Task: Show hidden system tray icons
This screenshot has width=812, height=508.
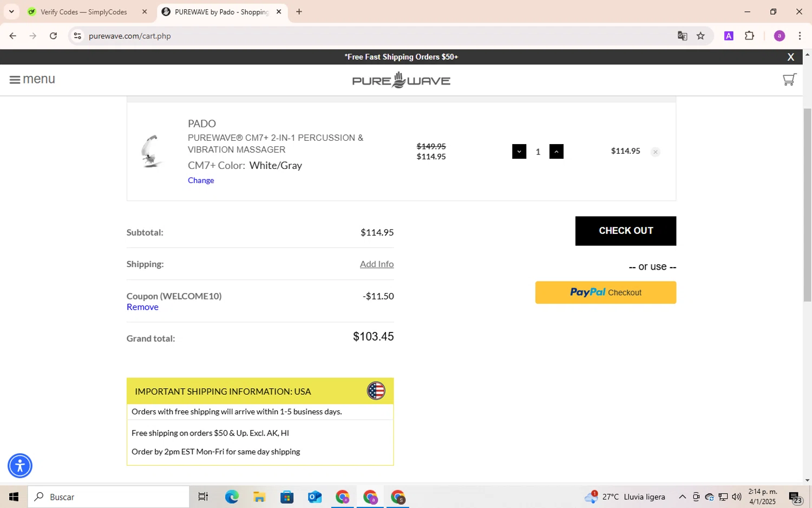Action: pyautogui.click(x=682, y=497)
